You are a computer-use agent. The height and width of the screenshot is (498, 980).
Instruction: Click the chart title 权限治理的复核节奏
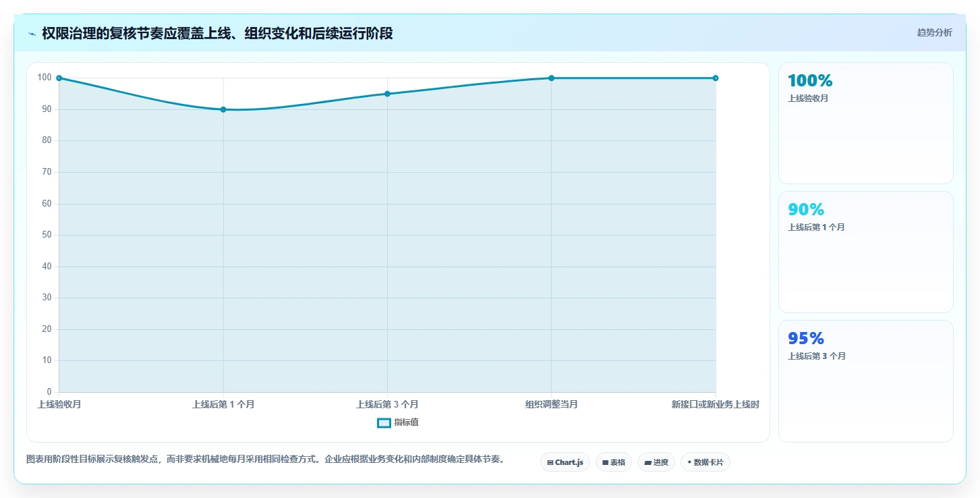click(217, 33)
